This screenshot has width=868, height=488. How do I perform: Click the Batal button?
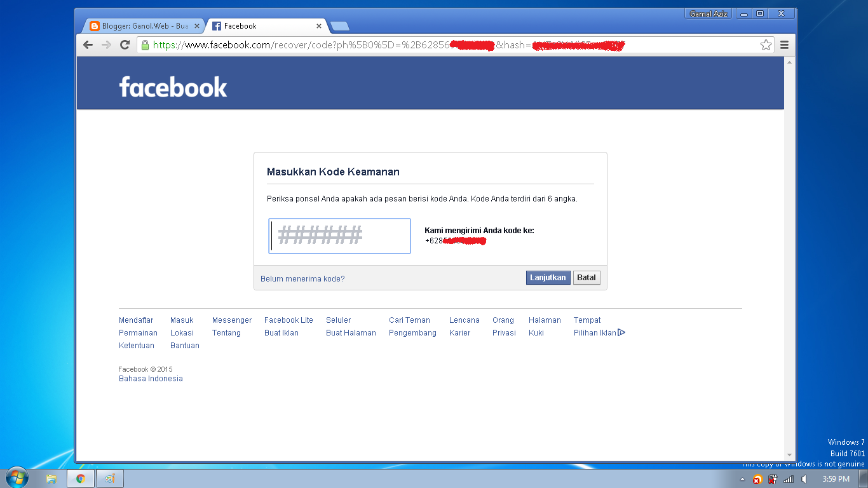point(587,278)
